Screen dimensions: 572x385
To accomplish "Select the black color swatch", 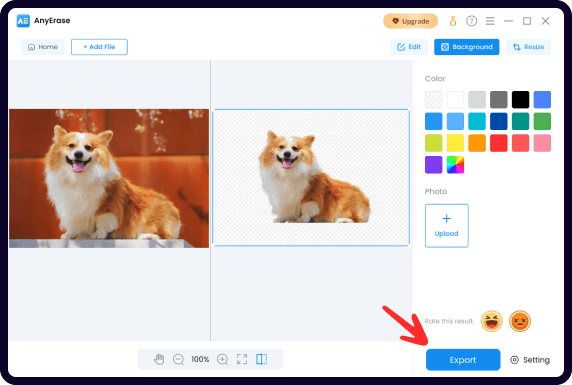I will tap(521, 100).
